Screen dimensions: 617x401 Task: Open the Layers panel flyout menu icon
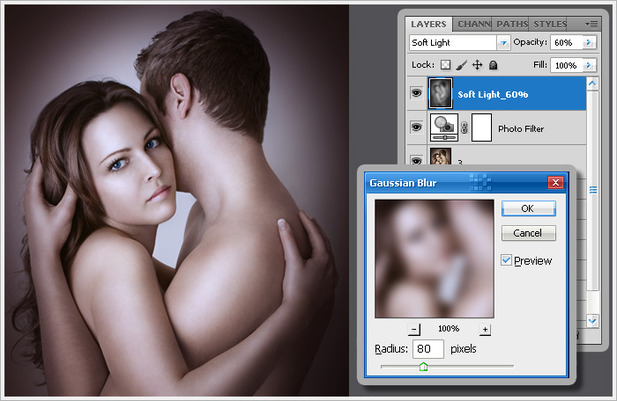click(591, 24)
